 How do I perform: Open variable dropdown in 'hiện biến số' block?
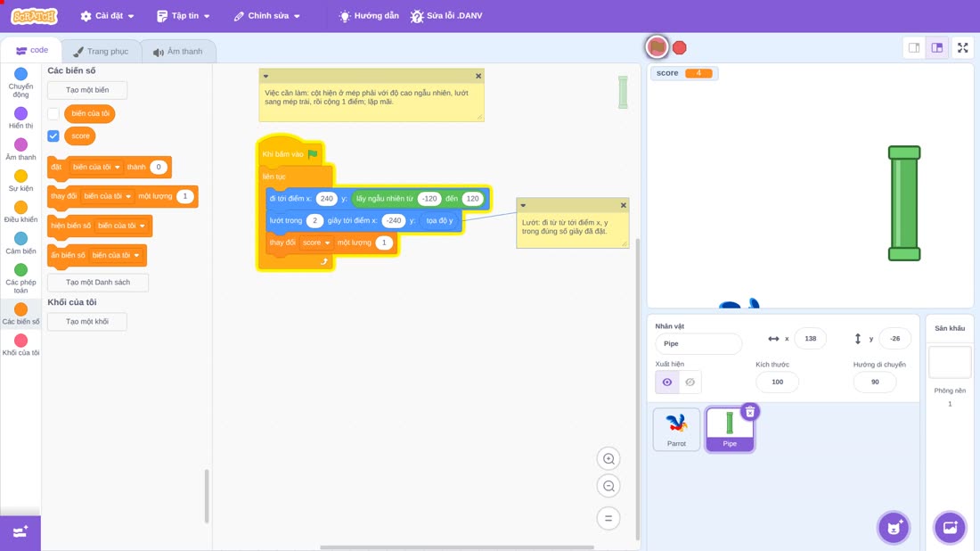click(121, 226)
